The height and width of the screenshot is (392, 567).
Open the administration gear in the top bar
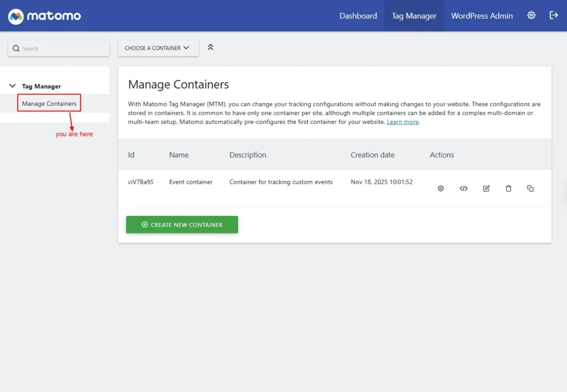531,16
